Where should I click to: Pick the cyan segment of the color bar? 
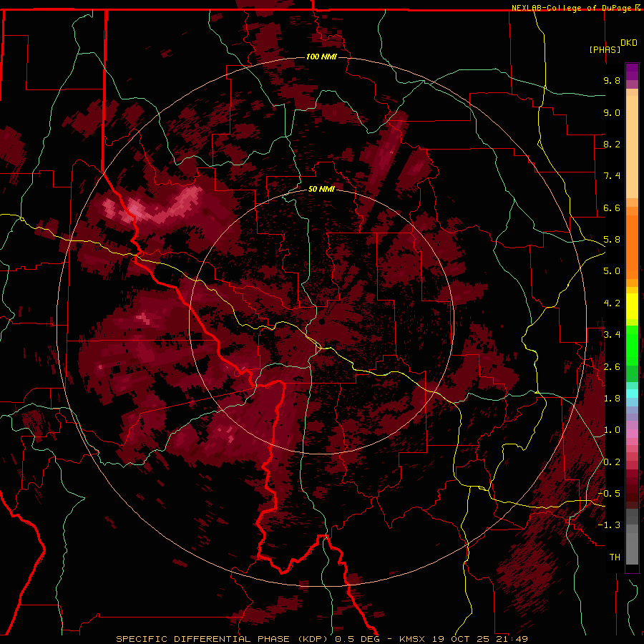[x=632, y=394]
